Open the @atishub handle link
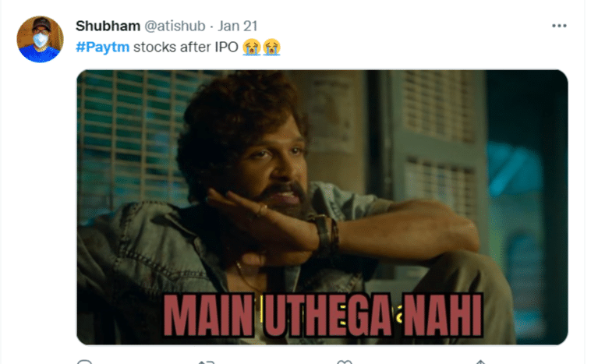Screen dimensions: 598x364 click(x=175, y=26)
